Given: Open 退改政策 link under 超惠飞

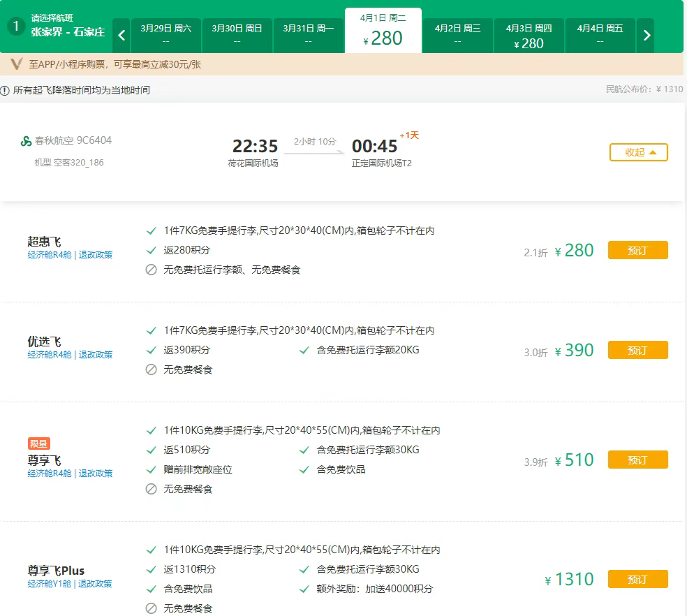Looking at the screenshot, I should click(95, 255).
